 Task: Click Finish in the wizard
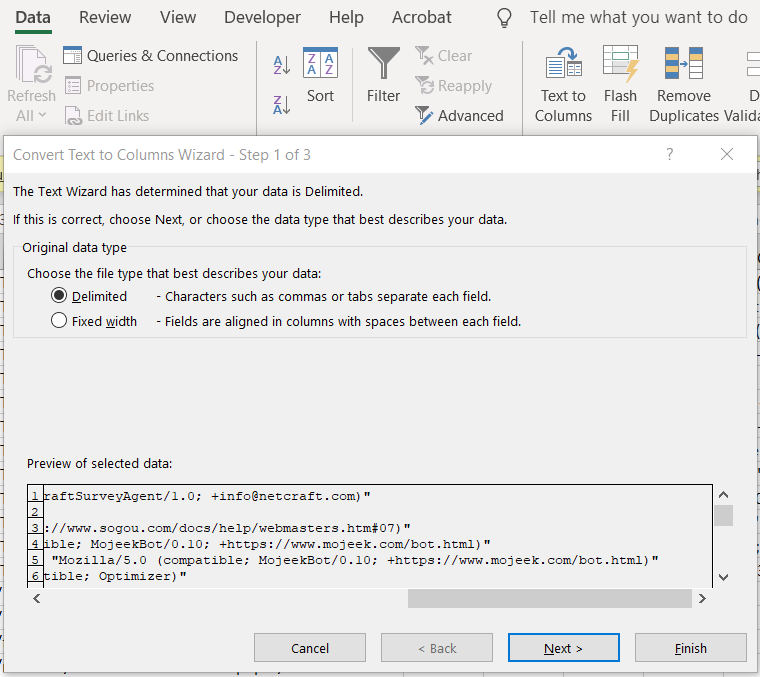(691, 648)
